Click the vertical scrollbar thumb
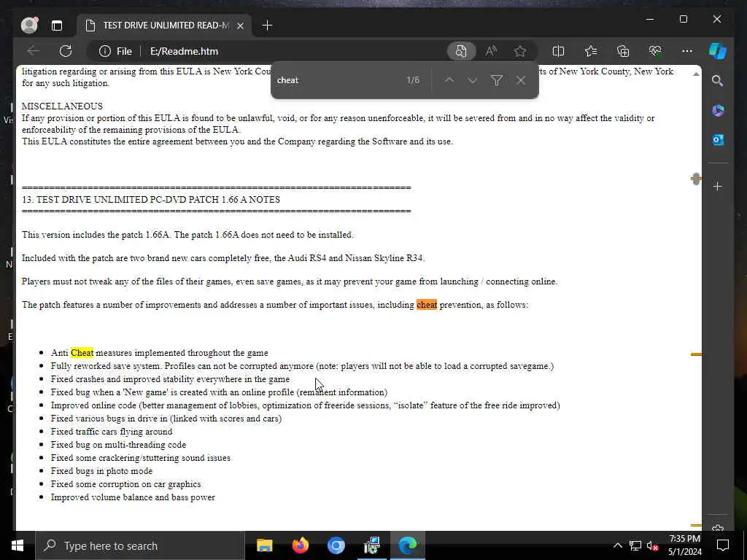 pyautogui.click(x=696, y=179)
